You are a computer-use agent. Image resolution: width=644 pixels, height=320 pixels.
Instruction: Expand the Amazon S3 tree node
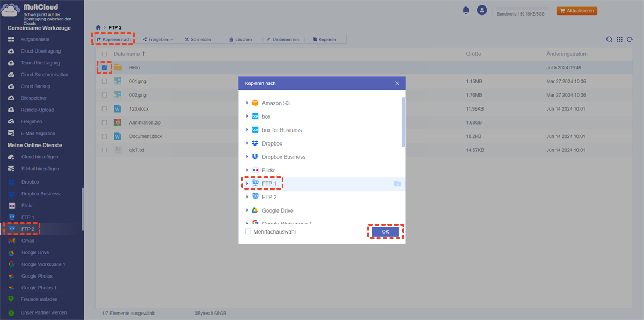(247, 103)
